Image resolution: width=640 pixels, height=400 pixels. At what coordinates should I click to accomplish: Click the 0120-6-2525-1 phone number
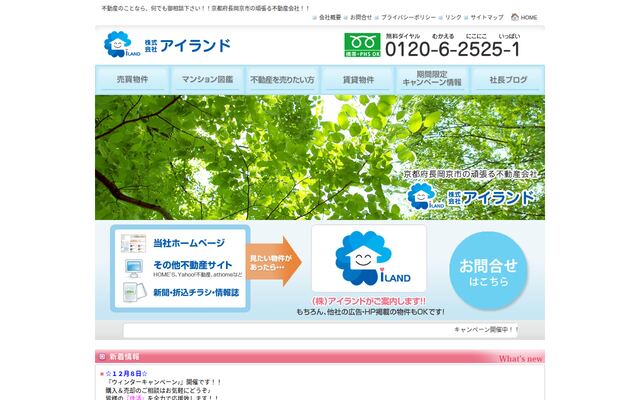(453, 49)
